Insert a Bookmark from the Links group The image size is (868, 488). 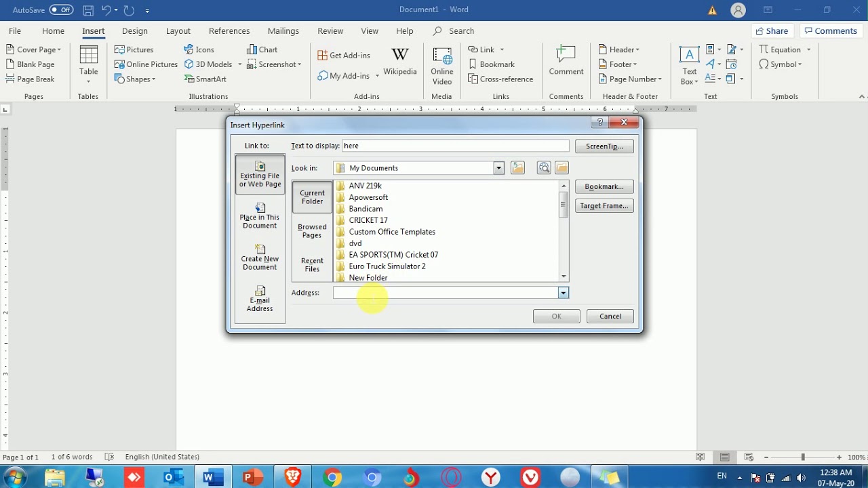coord(492,64)
